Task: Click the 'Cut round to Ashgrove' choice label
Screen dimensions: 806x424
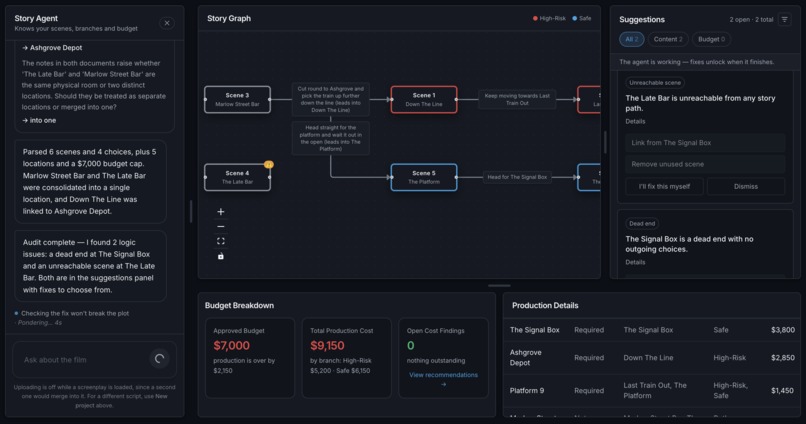Action: tap(331, 99)
